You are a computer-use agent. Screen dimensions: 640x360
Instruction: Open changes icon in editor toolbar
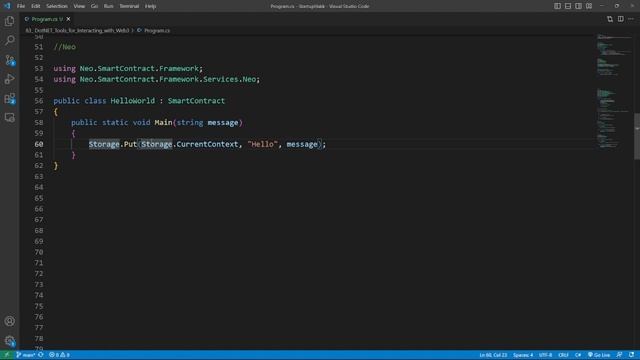610,19
